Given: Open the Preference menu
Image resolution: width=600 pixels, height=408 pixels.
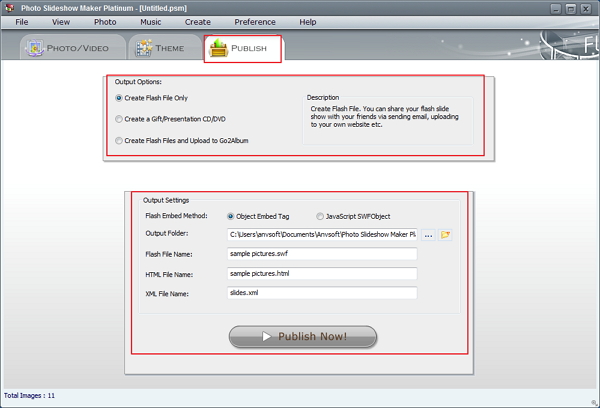Looking at the screenshot, I should (255, 22).
